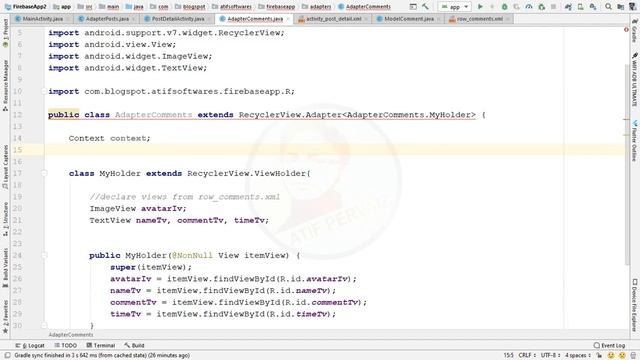Open the Layout Captures side panel
Viewport: 640px width, 360px height.
(x=5, y=167)
